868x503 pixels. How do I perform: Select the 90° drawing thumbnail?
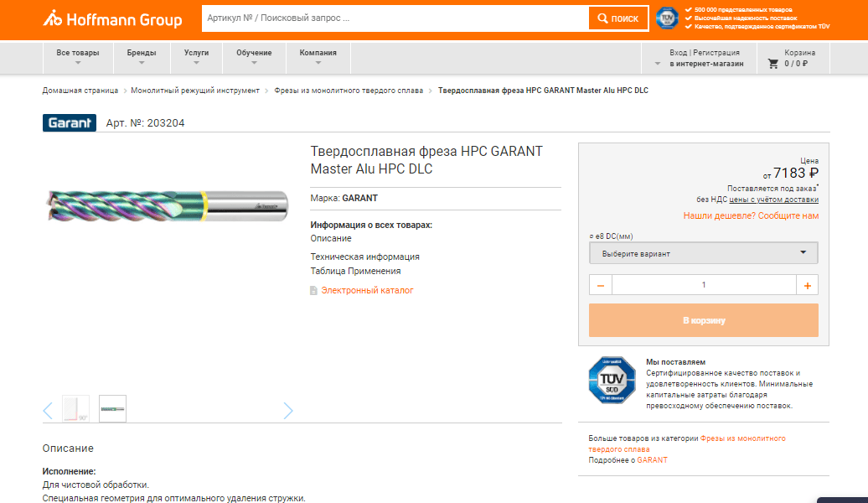pos(76,409)
